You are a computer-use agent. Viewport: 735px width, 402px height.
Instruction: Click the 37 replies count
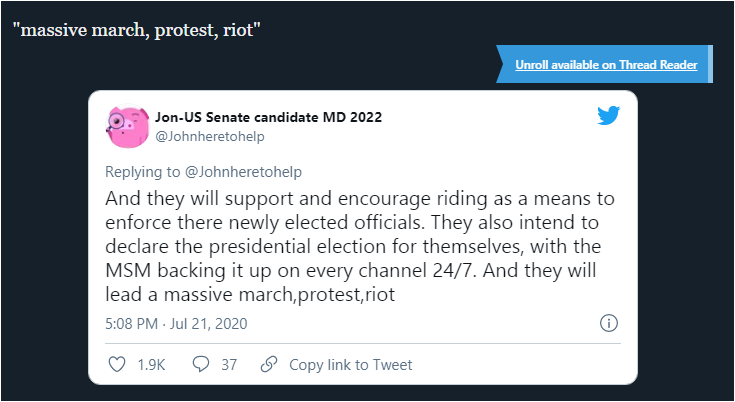[229, 365]
